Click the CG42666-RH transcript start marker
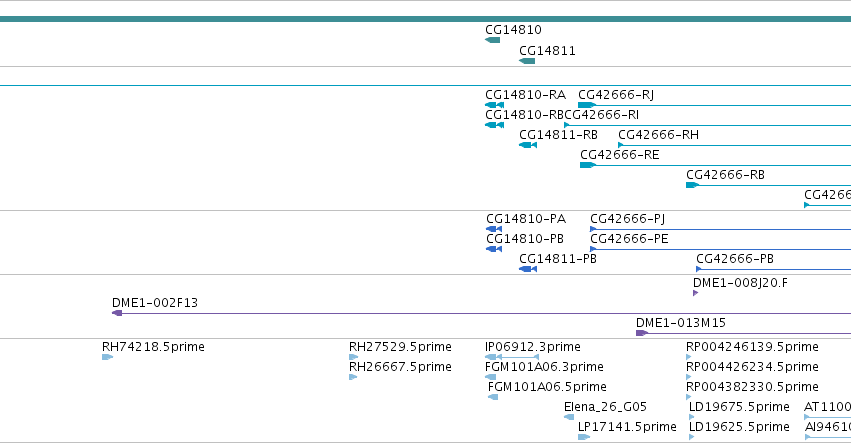The height and width of the screenshot is (443, 851). pyautogui.click(x=621, y=145)
